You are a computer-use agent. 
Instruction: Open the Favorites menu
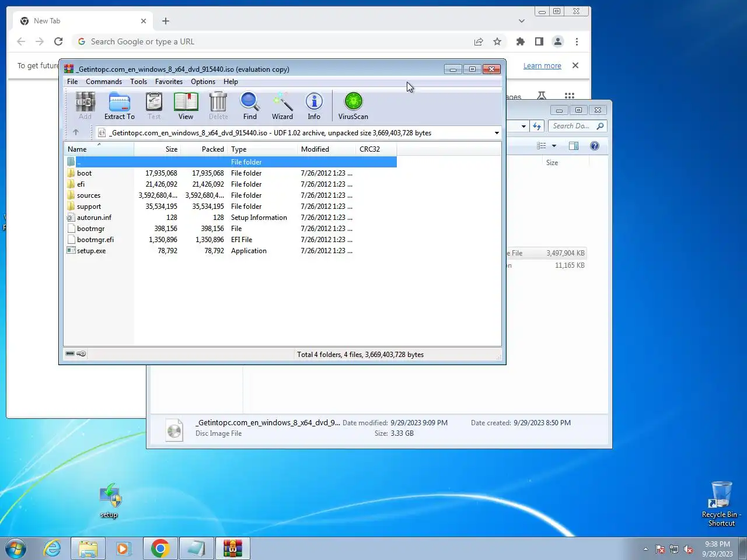point(169,82)
